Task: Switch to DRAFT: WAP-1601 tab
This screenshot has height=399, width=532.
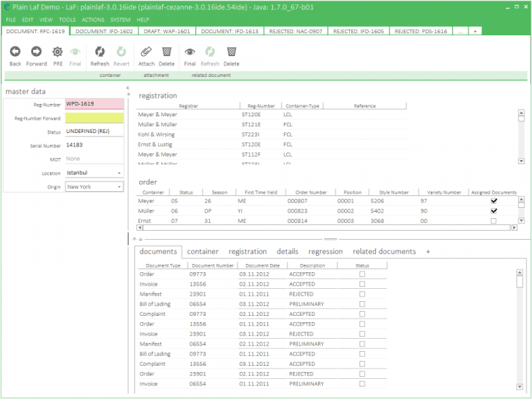Action: [167, 31]
